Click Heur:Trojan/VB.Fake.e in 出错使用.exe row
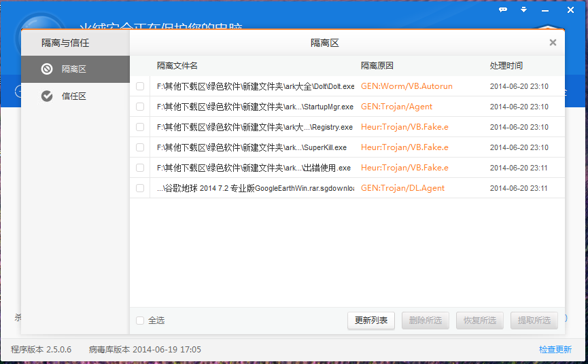This screenshot has height=364, width=588. click(404, 167)
